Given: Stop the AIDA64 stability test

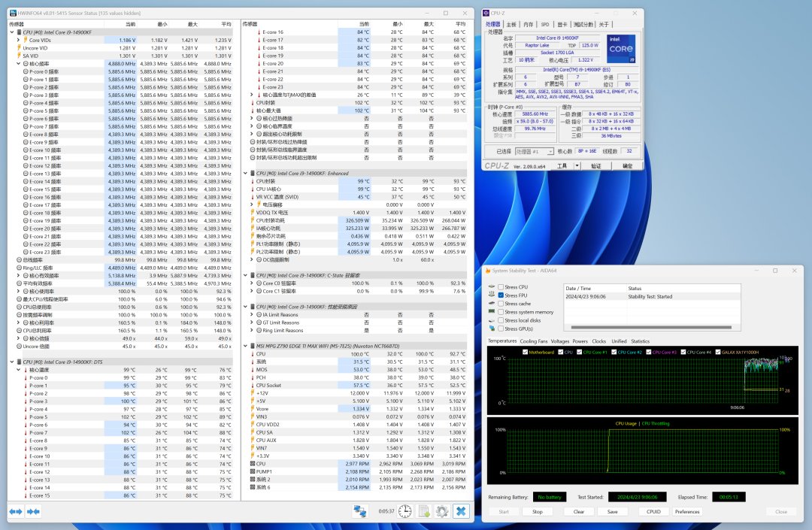Looking at the screenshot, I should (538, 512).
